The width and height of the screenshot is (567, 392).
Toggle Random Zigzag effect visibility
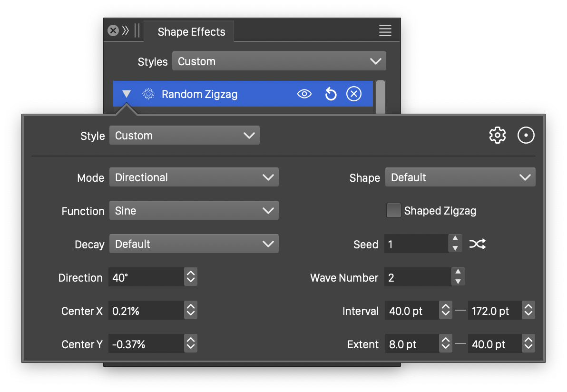(304, 94)
